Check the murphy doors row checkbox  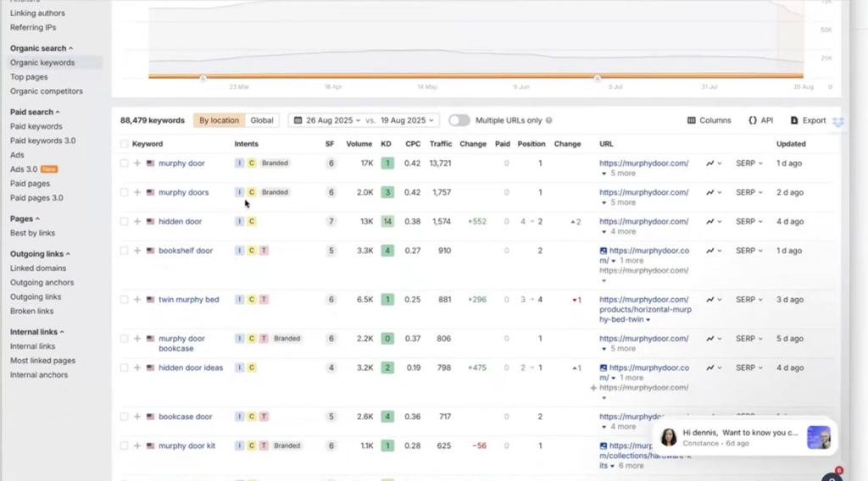124,192
